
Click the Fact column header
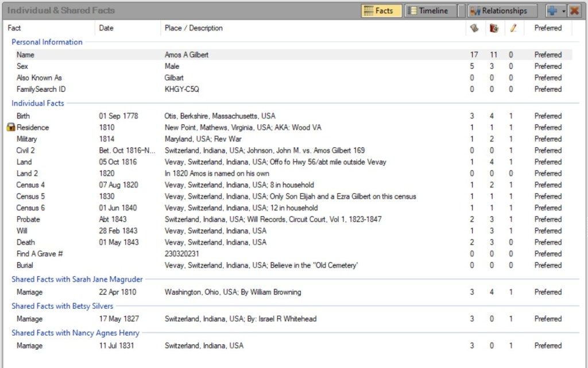[14, 28]
